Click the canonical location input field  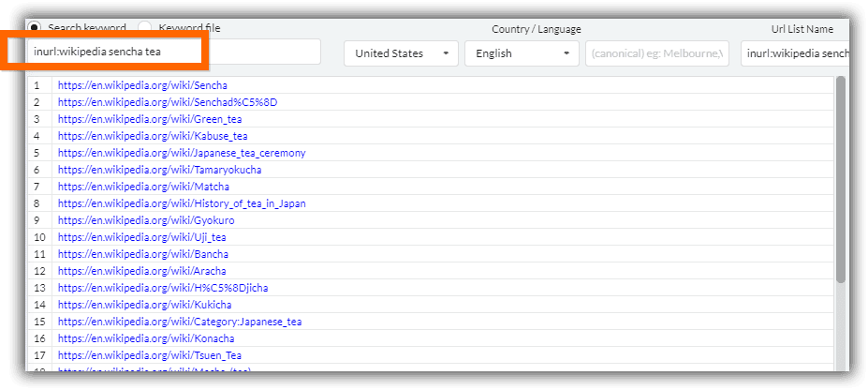pyautogui.click(x=657, y=53)
